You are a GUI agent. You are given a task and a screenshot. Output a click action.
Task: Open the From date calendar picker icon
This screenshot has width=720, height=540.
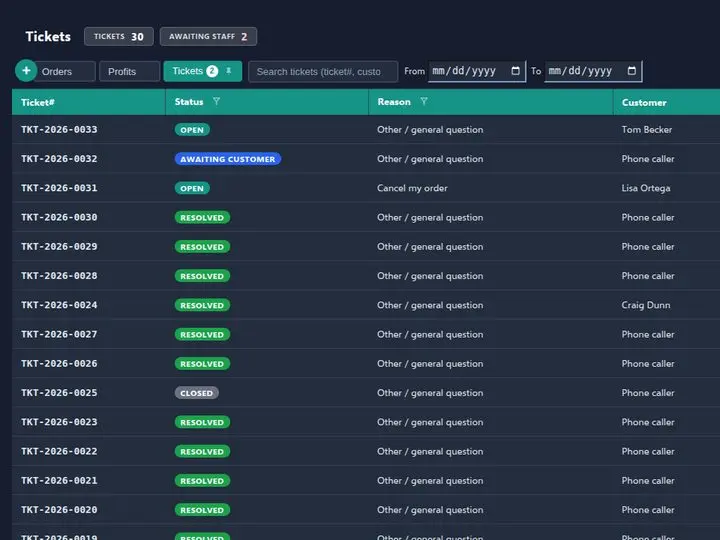pyautogui.click(x=515, y=71)
